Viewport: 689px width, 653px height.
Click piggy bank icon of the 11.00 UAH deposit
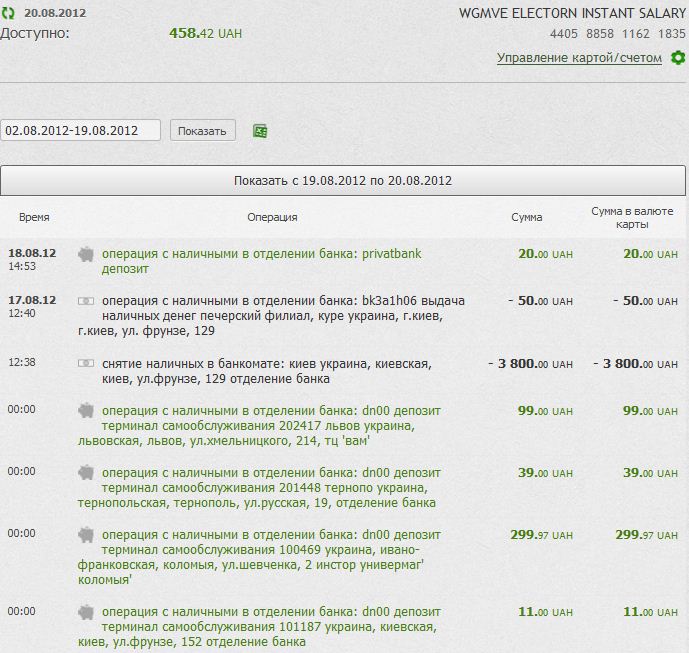point(86,612)
